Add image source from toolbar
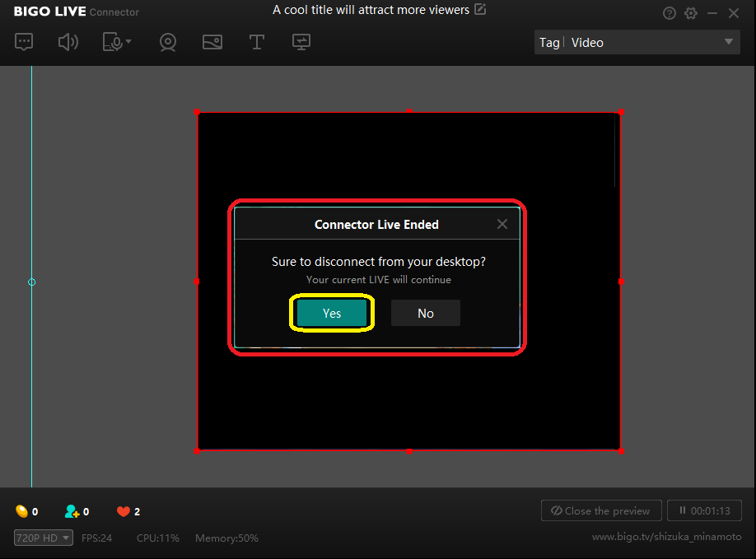This screenshot has width=756, height=559. (x=212, y=42)
